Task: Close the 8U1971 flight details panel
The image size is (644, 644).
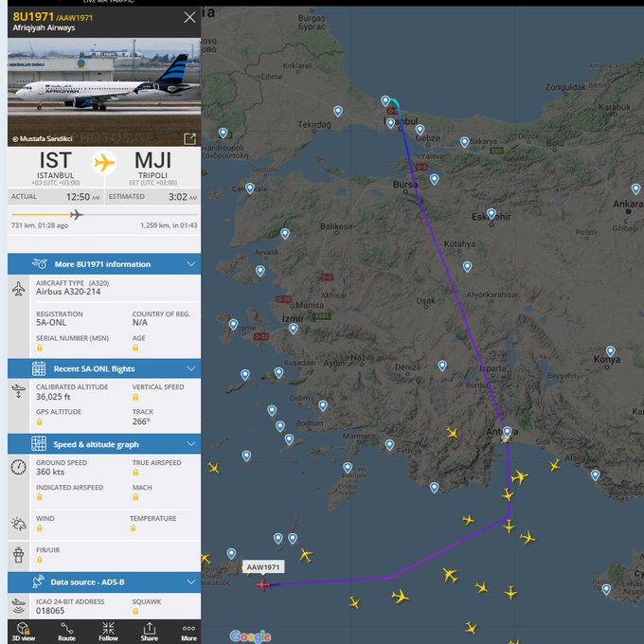Action: point(189,17)
